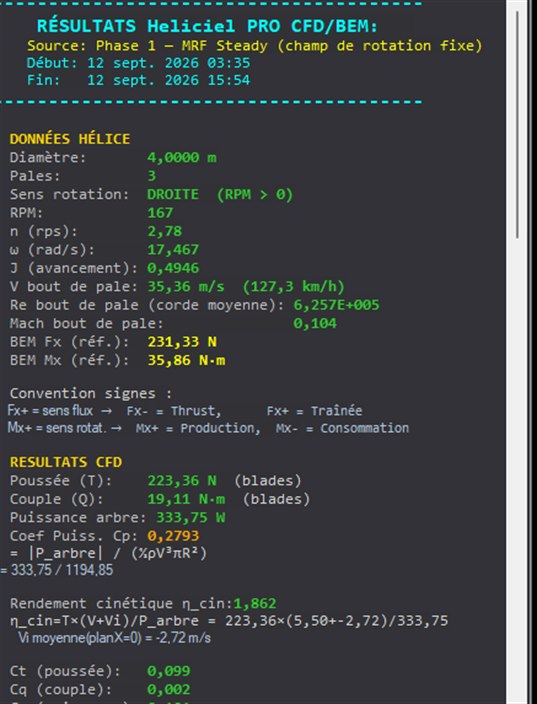Click the BEM Fx value 231,33 N
Image resolution: width=537 pixels, height=704 pixels.
point(182,342)
